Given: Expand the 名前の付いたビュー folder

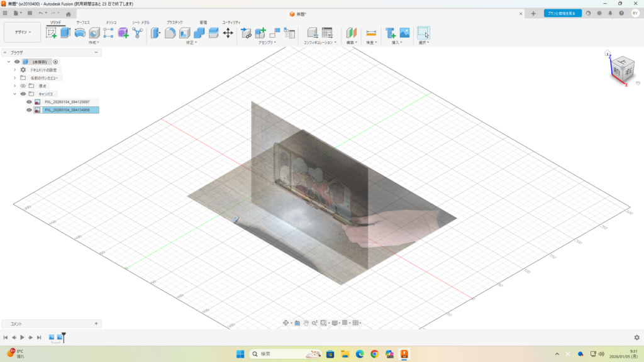Looking at the screenshot, I should pyautogui.click(x=14, y=78).
